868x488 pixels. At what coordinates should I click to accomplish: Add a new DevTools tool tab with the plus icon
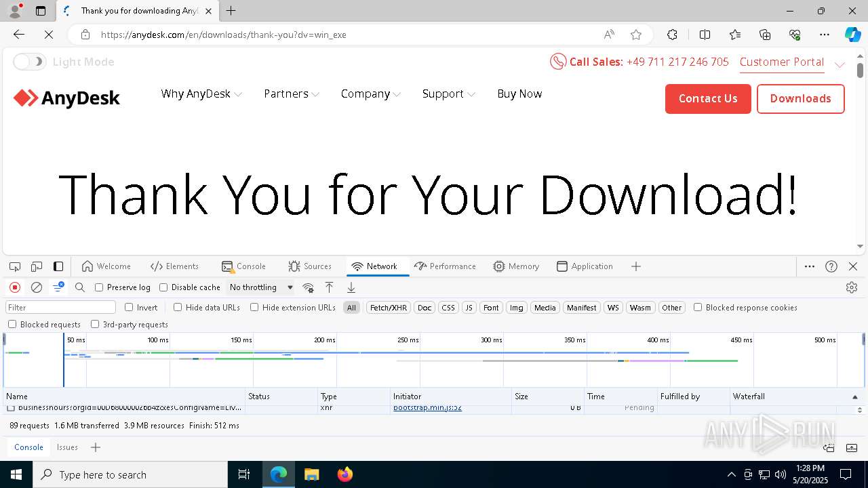636,266
